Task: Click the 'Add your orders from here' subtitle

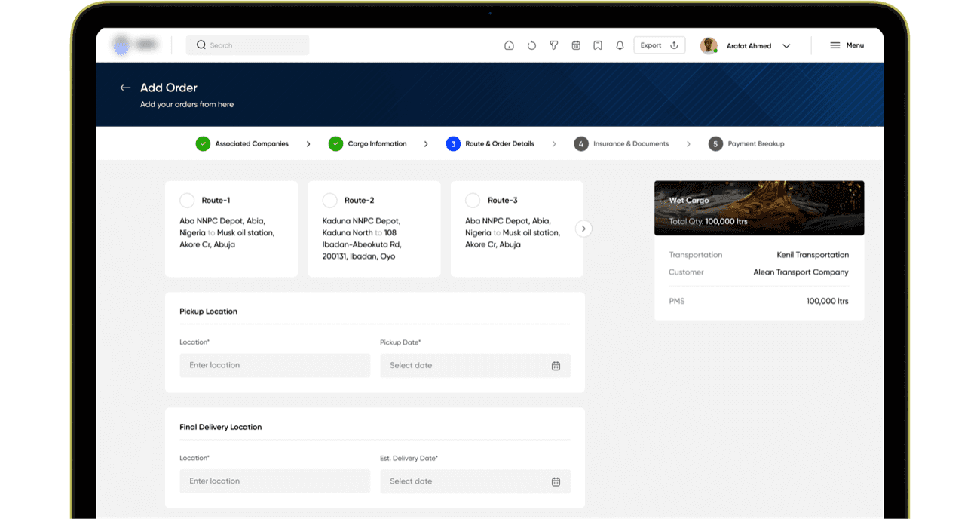Action: [187, 105]
